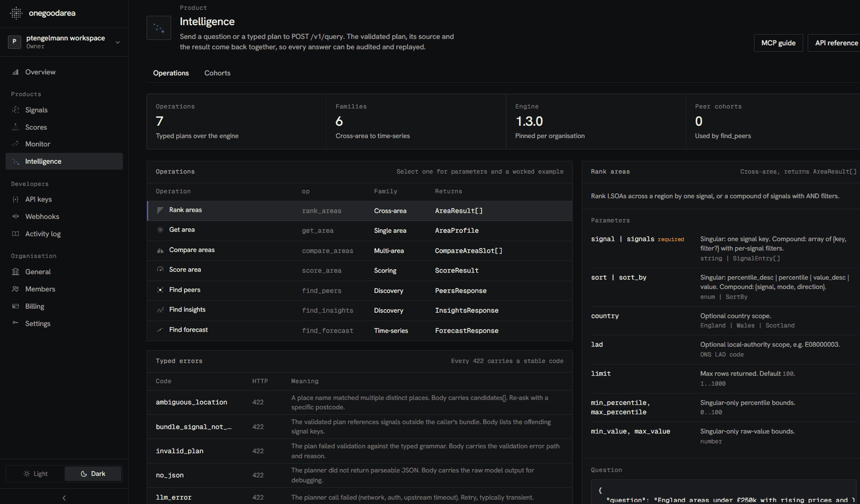Go to the Activity log page

tap(64, 234)
